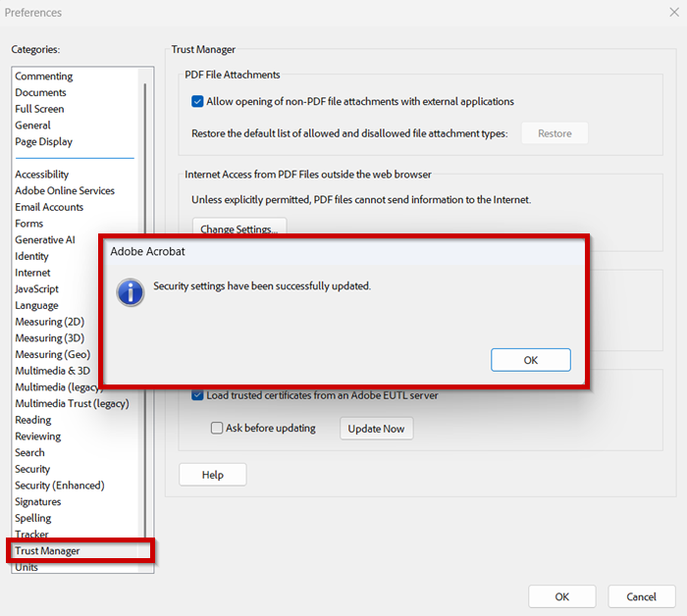The width and height of the screenshot is (687, 616).
Task: Open the Page Display category
Action: pyautogui.click(x=44, y=142)
